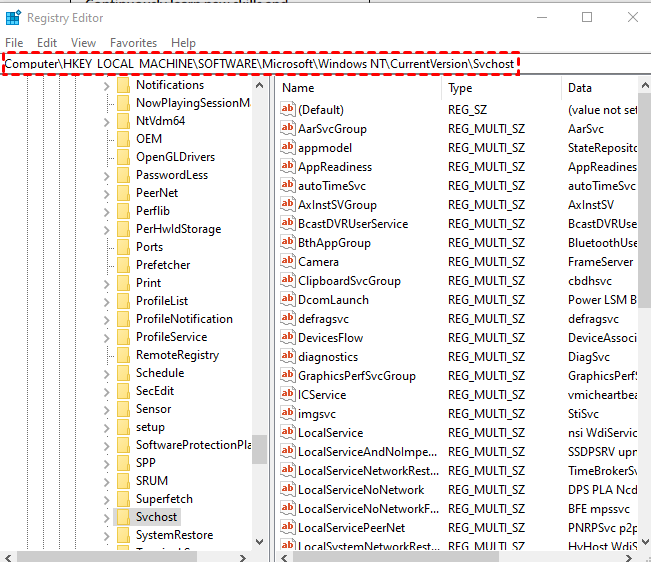This screenshot has height=562, width=651.
Task: Click the SPP folder icon
Action: 123,463
